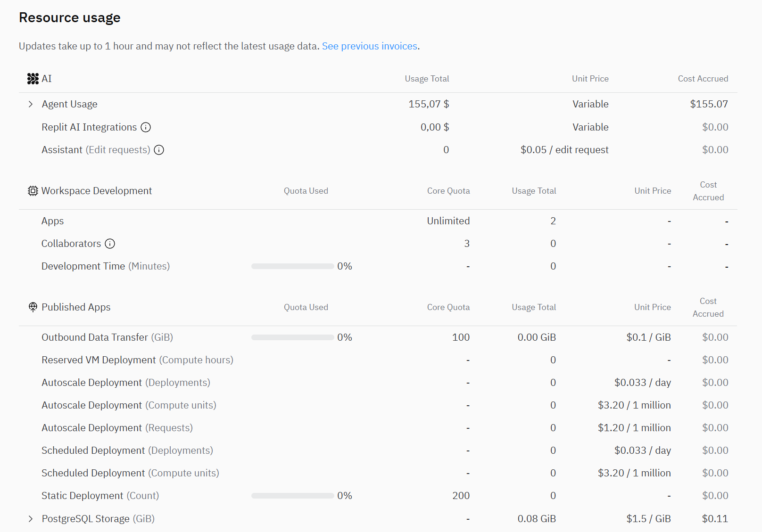Expand the Agent Usage row

tap(31, 104)
